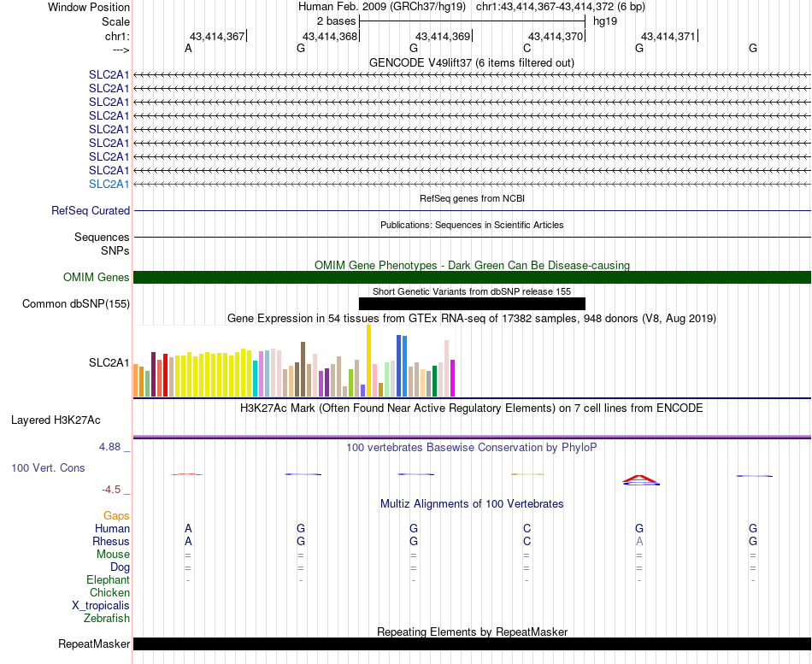Viewport: 812px width, 664px height.
Task: Open 100 vertebrates Basewise Conservation by PhyloP title
Action: click(x=472, y=448)
